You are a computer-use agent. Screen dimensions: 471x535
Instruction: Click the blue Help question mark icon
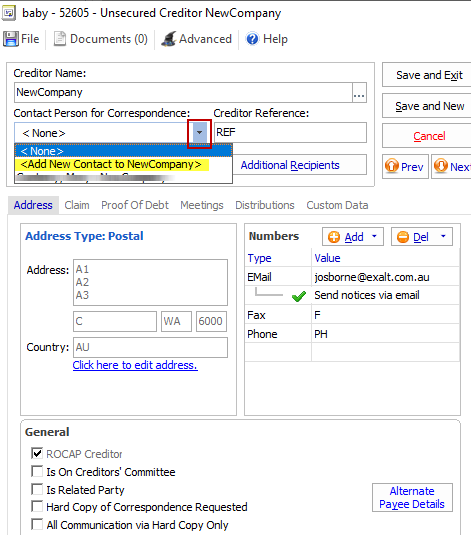coord(253,39)
